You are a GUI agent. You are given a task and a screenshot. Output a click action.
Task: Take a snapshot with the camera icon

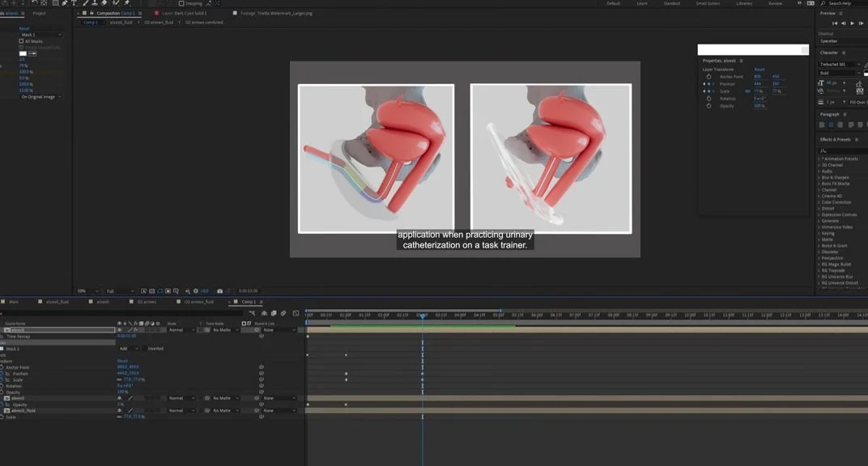[219, 291]
